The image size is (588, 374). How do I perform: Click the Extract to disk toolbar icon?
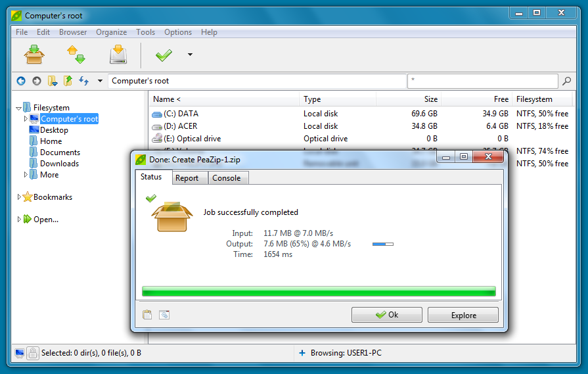pyautogui.click(x=118, y=55)
